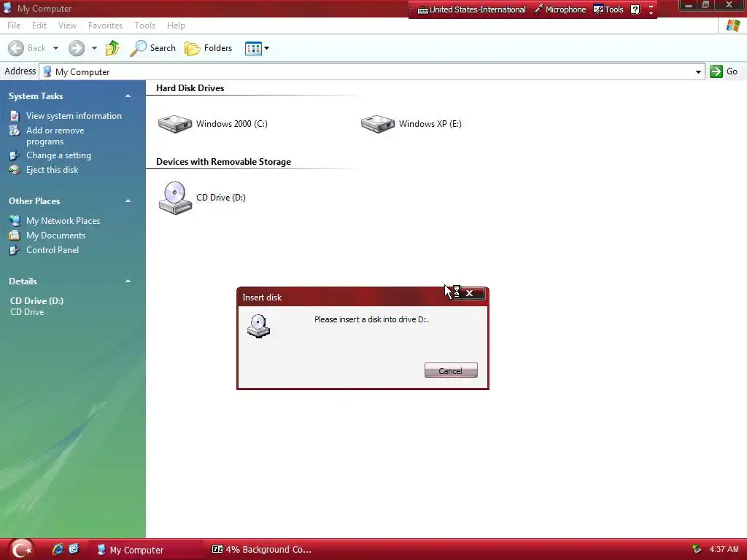Select the CD Drive (D:) icon
This screenshot has height=560, width=747.
[x=175, y=198]
